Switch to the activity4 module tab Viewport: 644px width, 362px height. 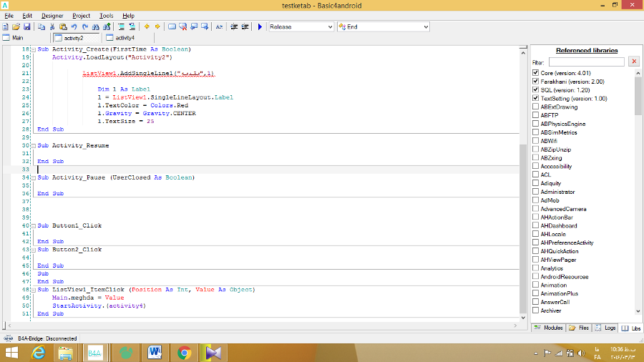(121, 38)
